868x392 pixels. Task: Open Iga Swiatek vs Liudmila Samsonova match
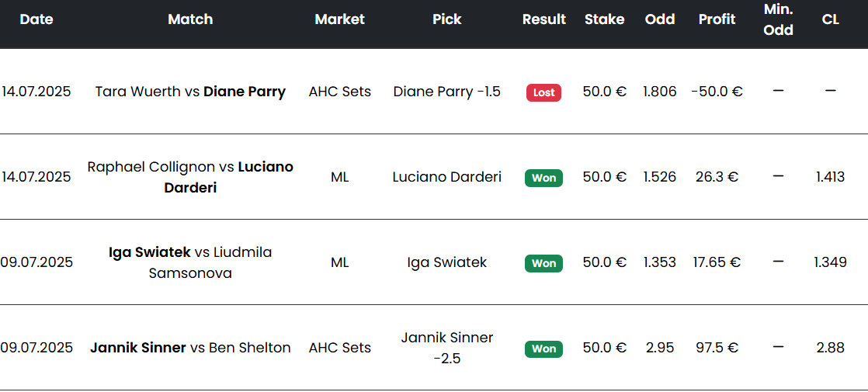[x=190, y=262]
